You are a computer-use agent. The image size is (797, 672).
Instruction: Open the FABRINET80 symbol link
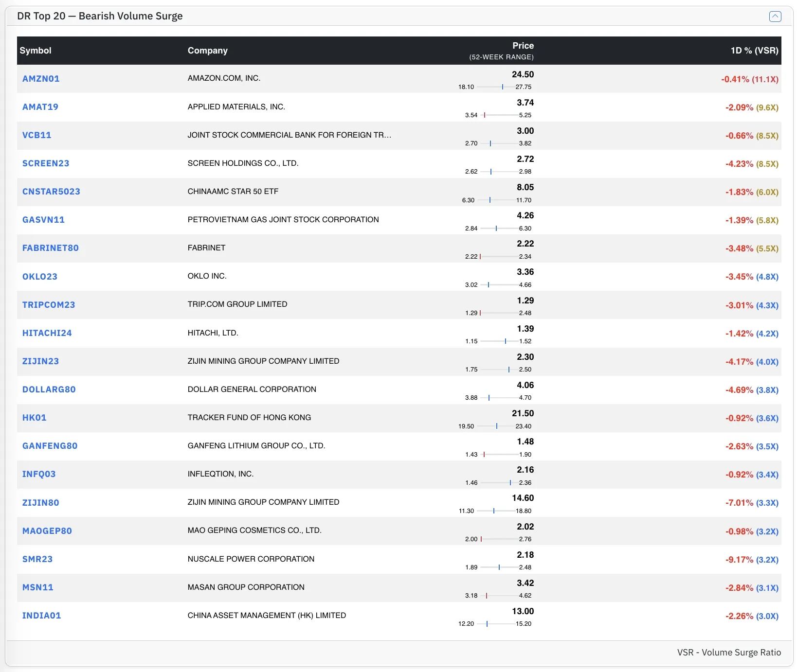51,248
